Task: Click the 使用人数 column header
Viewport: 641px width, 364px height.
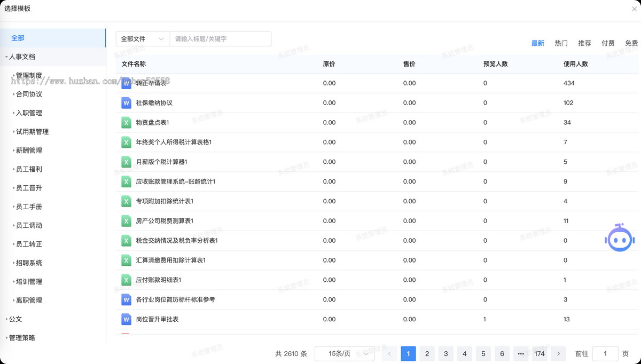Action: pos(576,64)
